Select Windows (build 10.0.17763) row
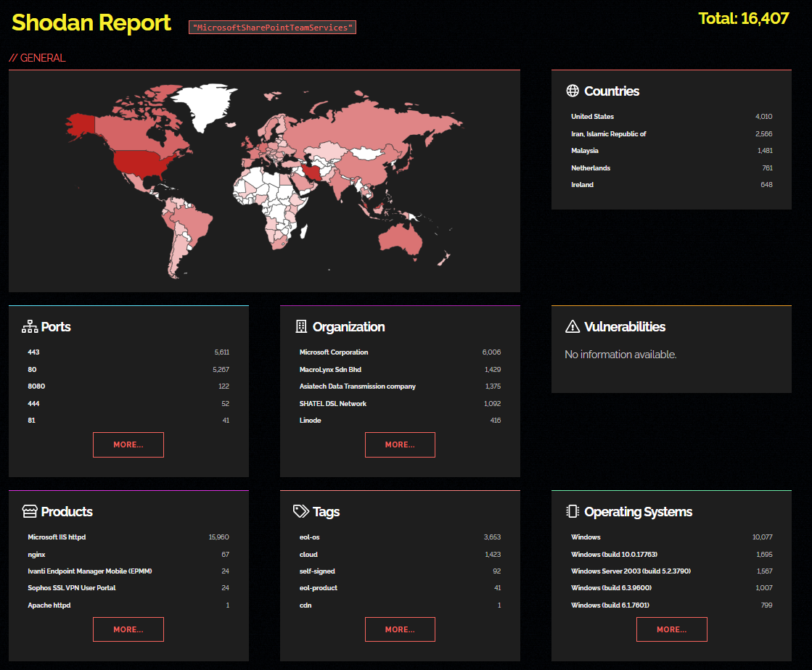Screen dimensions: 812x670 (672, 555)
